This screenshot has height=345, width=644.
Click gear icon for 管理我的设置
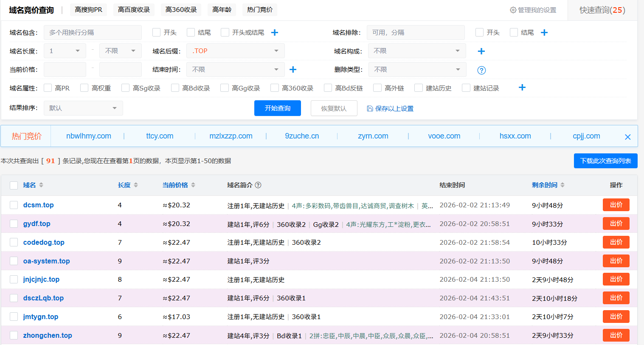513,10
